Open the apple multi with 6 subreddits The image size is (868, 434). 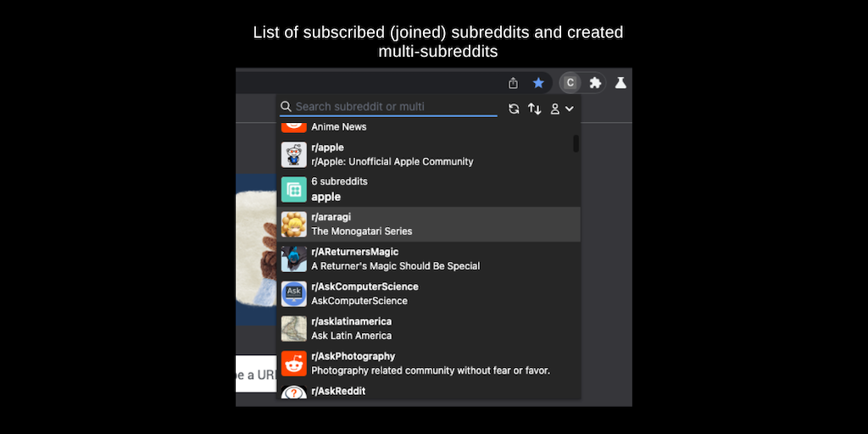click(x=428, y=189)
